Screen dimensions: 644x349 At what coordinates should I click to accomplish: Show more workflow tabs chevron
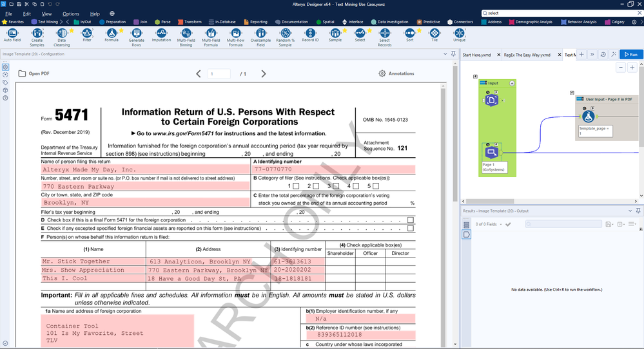click(592, 54)
